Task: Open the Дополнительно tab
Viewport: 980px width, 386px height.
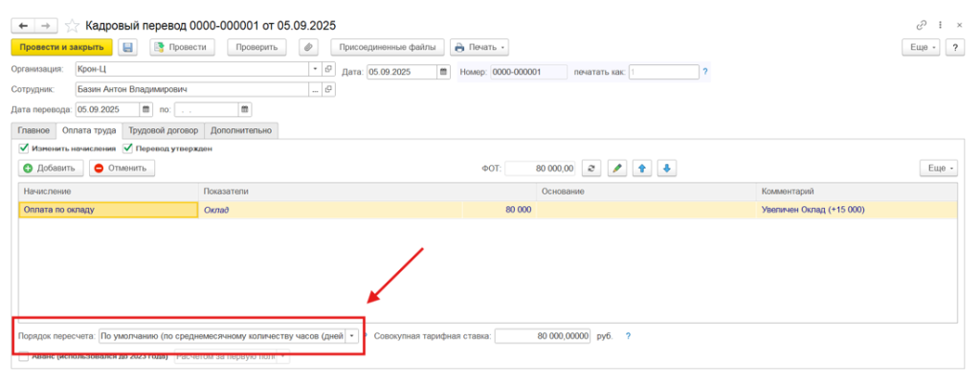Action: point(241,131)
